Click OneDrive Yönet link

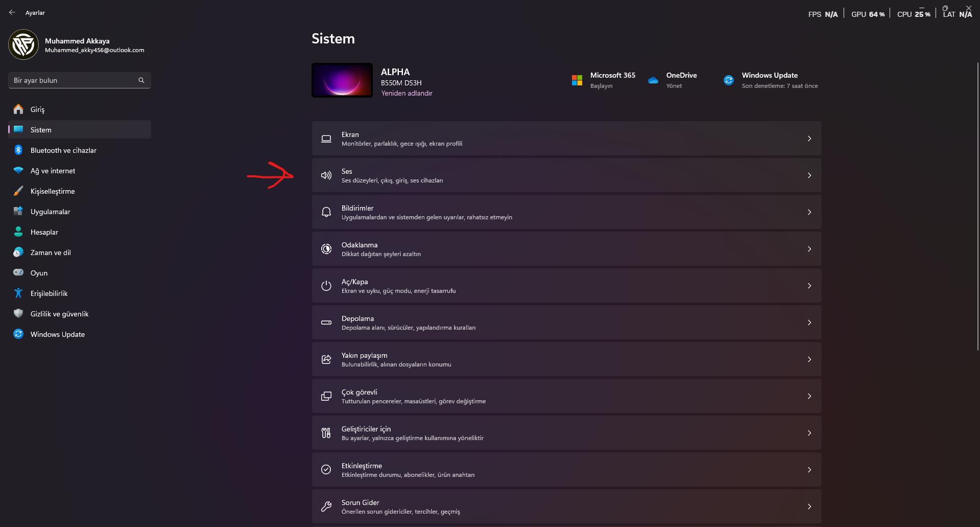coord(674,86)
